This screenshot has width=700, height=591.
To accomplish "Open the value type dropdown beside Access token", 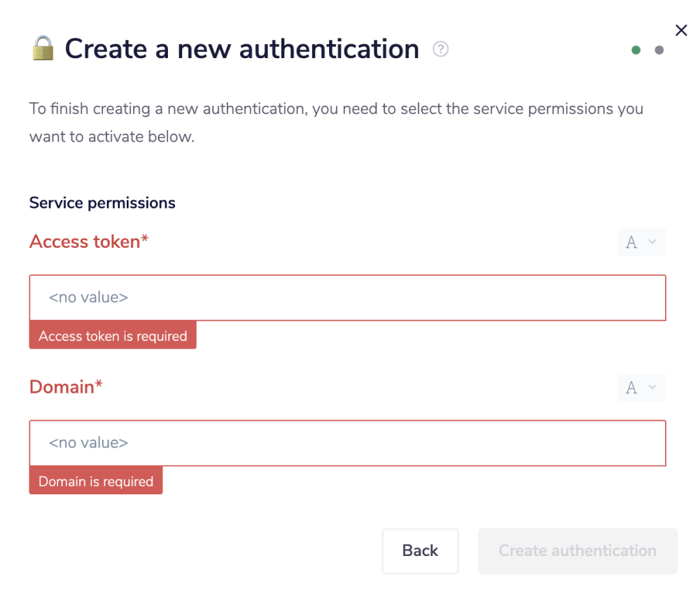I will tap(641, 242).
